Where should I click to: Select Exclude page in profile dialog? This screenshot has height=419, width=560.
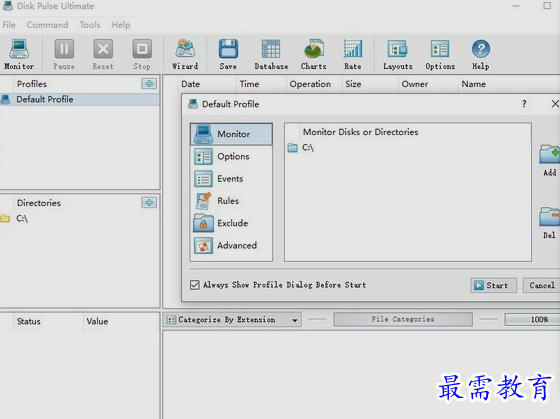click(x=231, y=223)
